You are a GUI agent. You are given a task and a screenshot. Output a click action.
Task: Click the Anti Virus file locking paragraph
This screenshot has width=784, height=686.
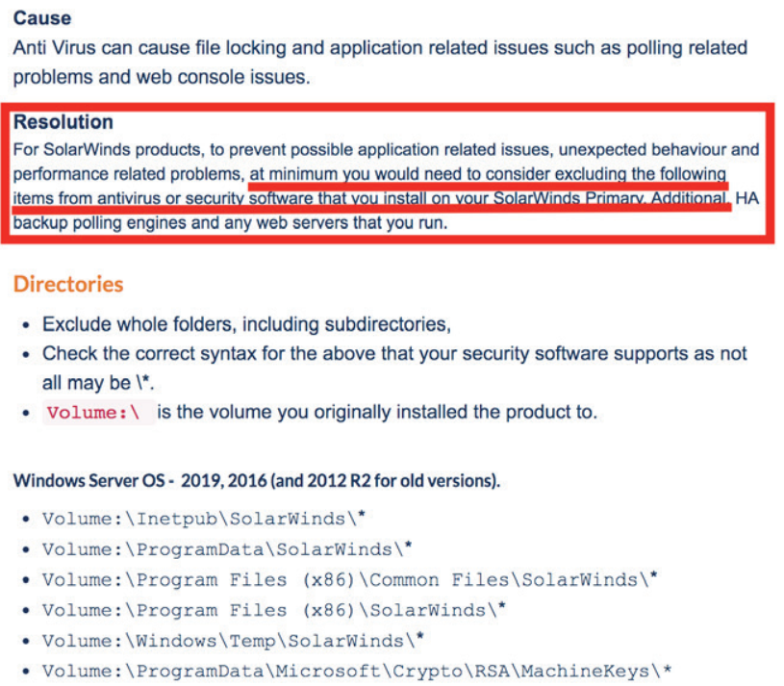[380, 62]
